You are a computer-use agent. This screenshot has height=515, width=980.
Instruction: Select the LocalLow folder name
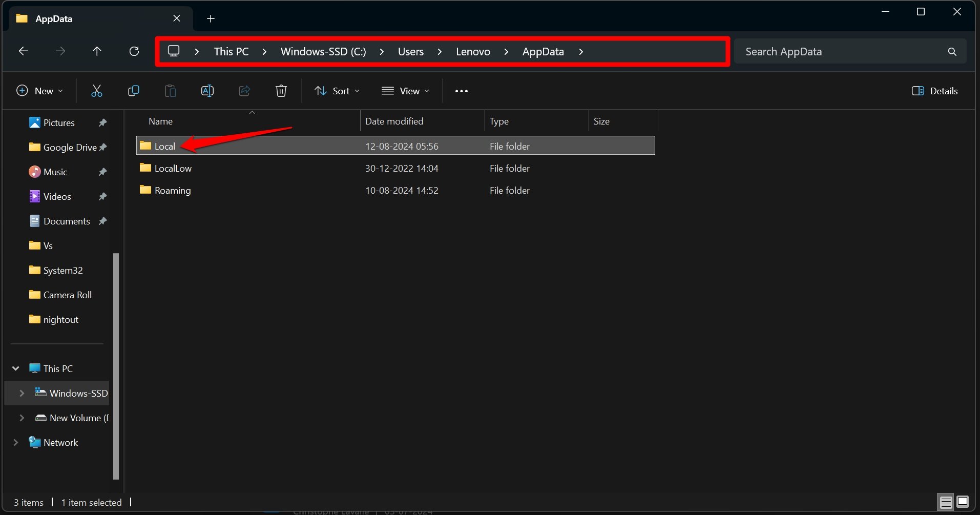click(173, 168)
